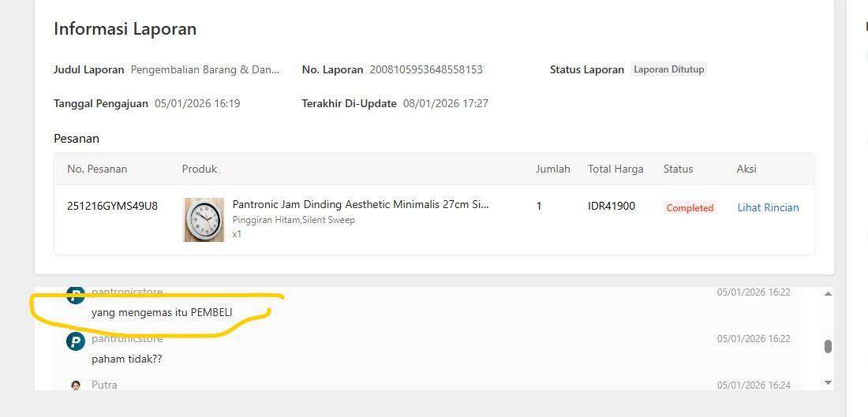Click the report number 2008105953648558153
The image size is (868, 417).
point(425,69)
